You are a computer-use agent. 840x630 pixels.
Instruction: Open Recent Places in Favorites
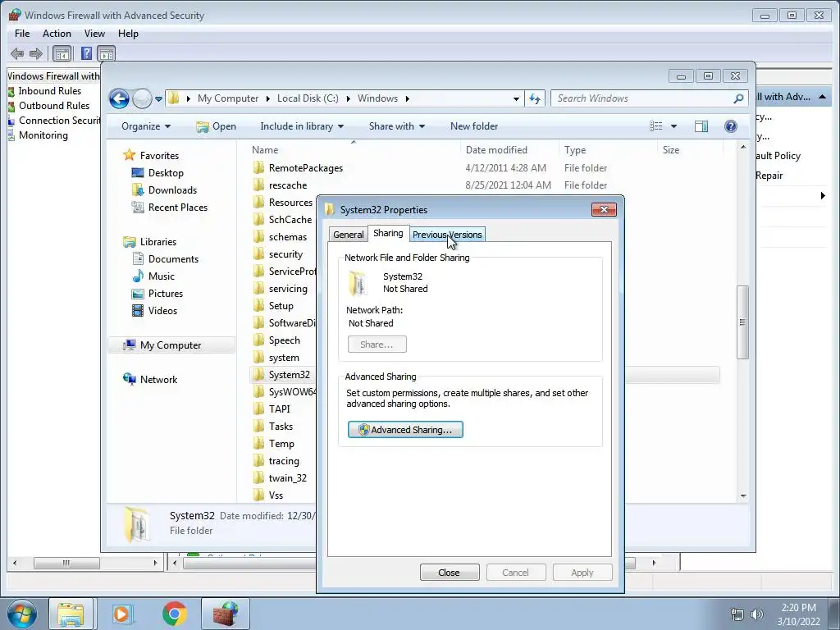(x=177, y=208)
